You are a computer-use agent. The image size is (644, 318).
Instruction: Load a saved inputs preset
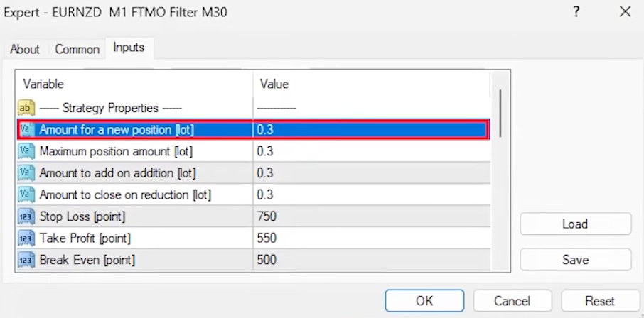click(x=575, y=224)
